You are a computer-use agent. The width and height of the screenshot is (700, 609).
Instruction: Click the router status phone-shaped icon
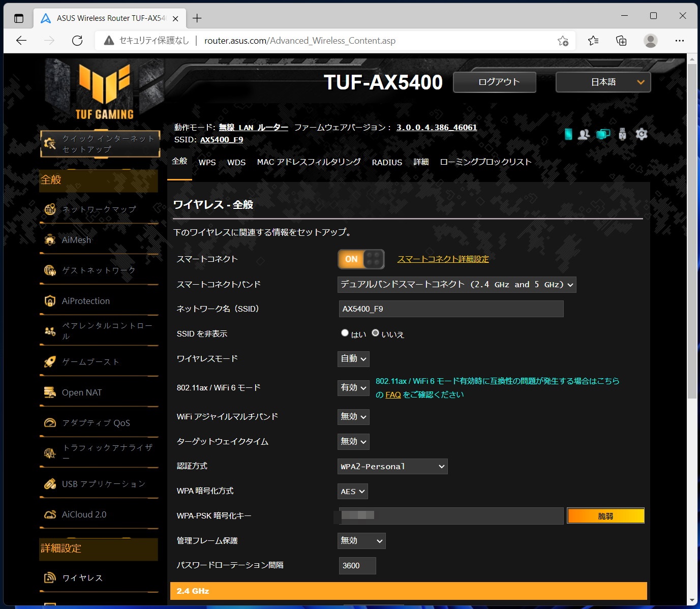click(568, 134)
